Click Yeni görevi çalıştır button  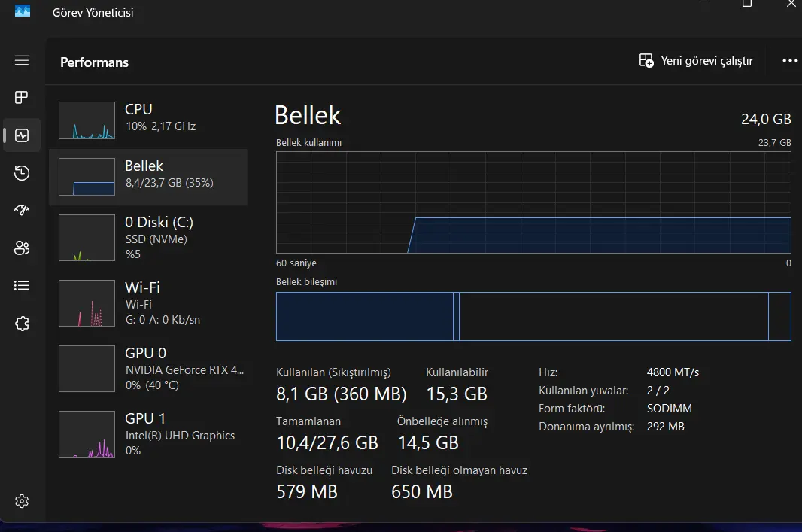click(x=696, y=61)
